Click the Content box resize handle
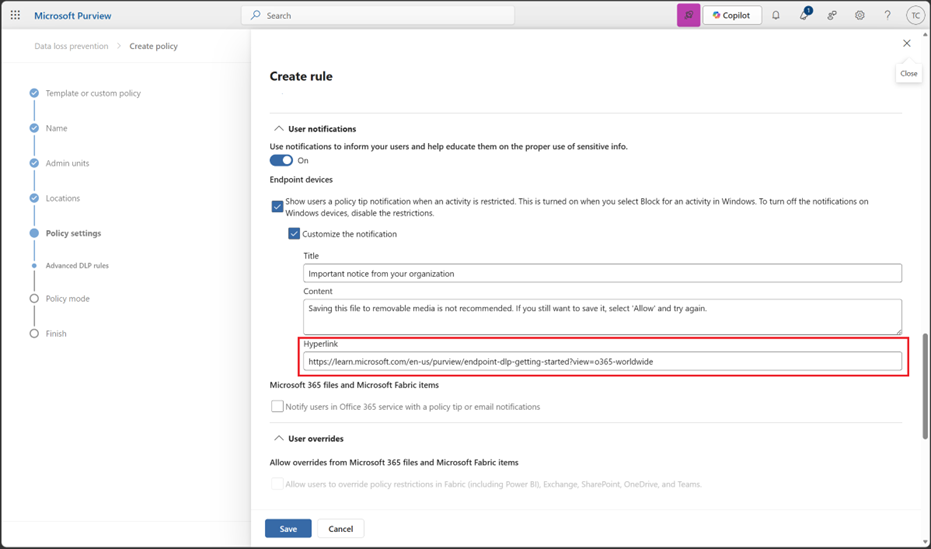Image resolution: width=931 pixels, height=549 pixels. pyautogui.click(x=898, y=331)
